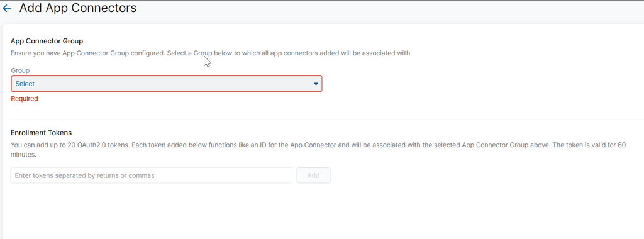
Task: Click the divider line above Enrollment Tokens
Action: (x=327, y=120)
